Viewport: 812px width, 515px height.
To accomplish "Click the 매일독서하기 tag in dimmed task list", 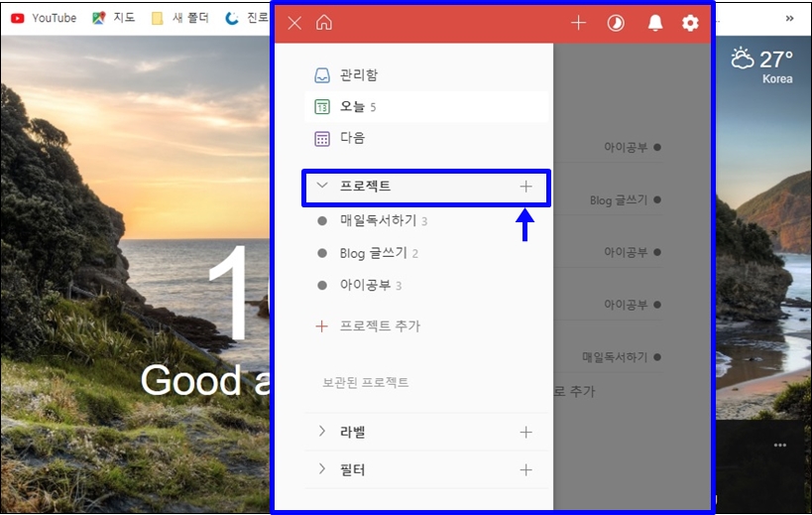I will coord(615,357).
